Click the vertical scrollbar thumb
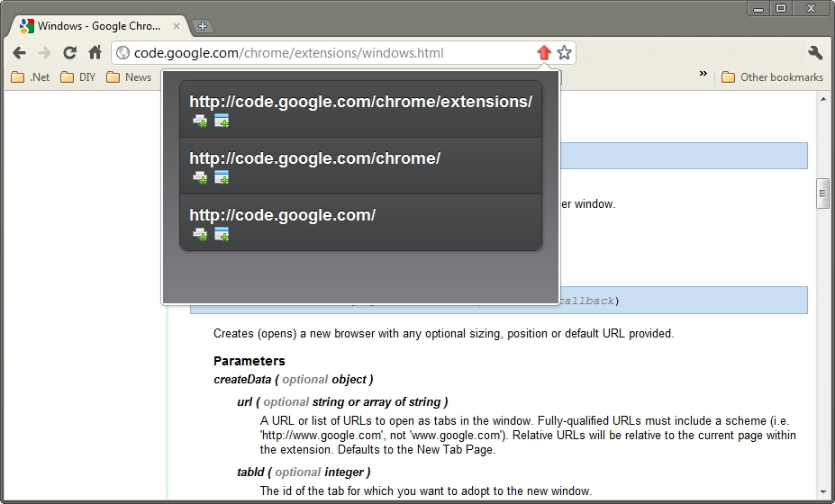The width and height of the screenshot is (835, 504). (822, 193)
